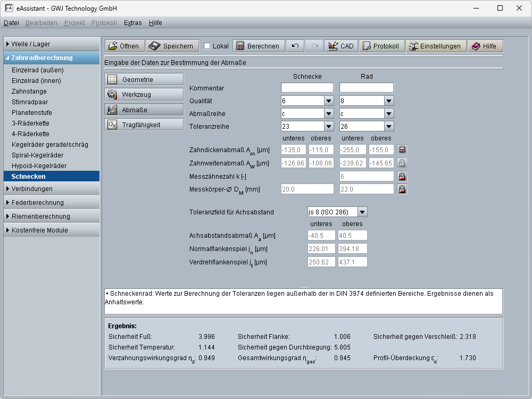Click the Schnecke Kommentar input field
Screen dimensions: 532x399
click(307, 88)
